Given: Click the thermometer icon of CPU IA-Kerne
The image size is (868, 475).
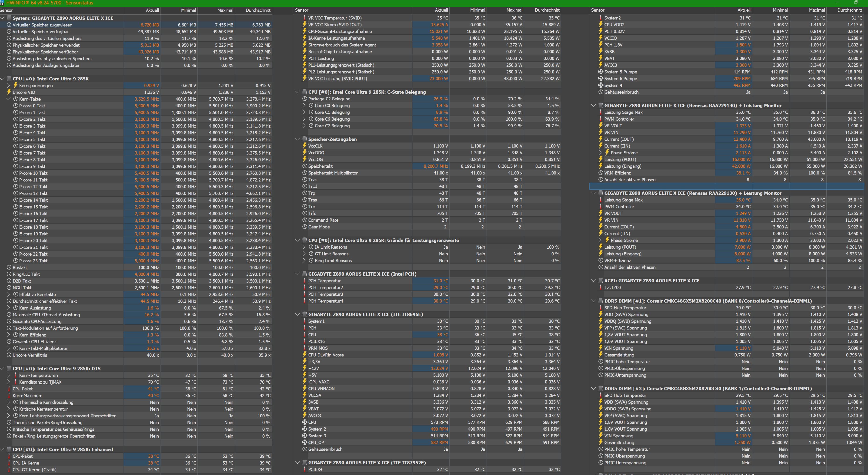Looking at the screenshot, I should click(x=9, y=463).
